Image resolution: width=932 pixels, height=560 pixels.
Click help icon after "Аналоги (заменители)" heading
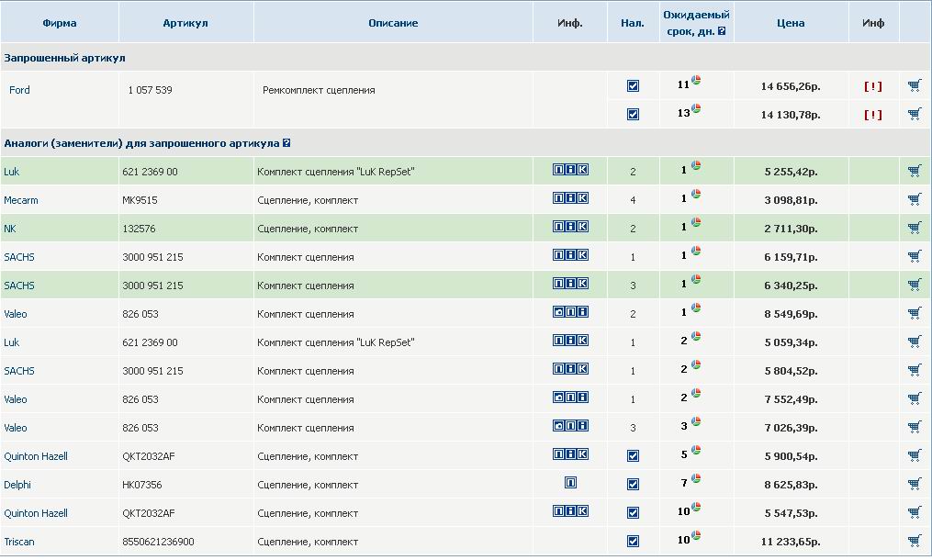click(x=286, y=143)
